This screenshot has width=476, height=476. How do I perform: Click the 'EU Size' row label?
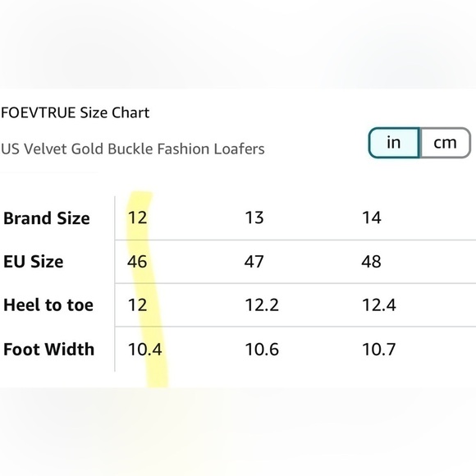click(34, 262)
